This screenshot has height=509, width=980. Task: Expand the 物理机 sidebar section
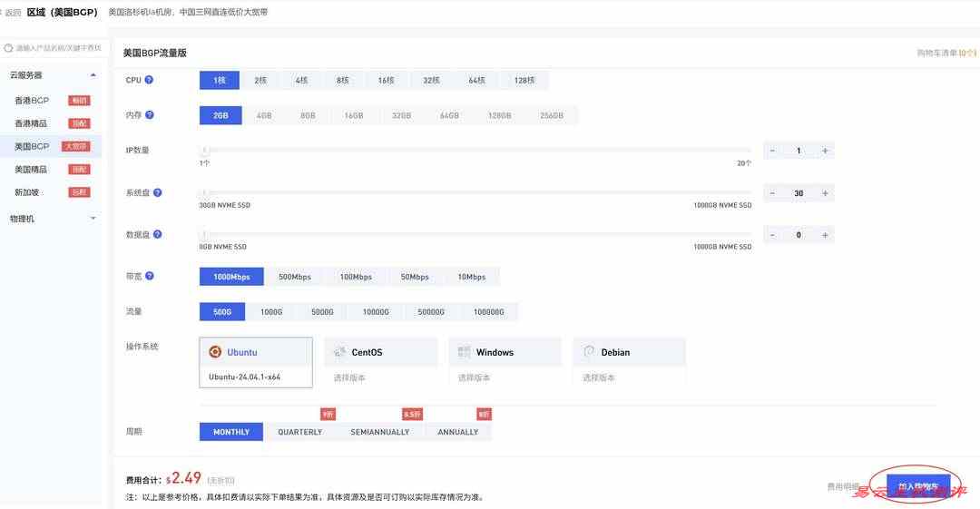coord(93,219)
